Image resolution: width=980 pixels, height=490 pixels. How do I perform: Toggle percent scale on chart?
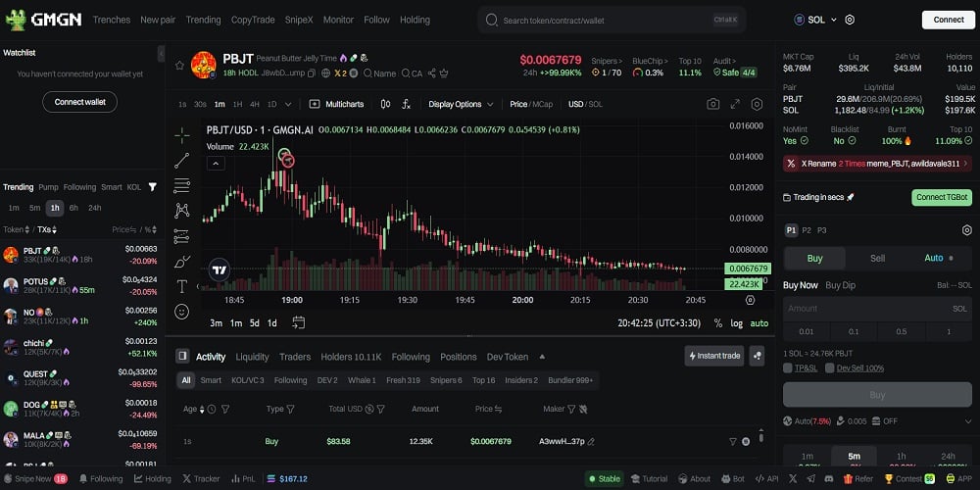718,323
